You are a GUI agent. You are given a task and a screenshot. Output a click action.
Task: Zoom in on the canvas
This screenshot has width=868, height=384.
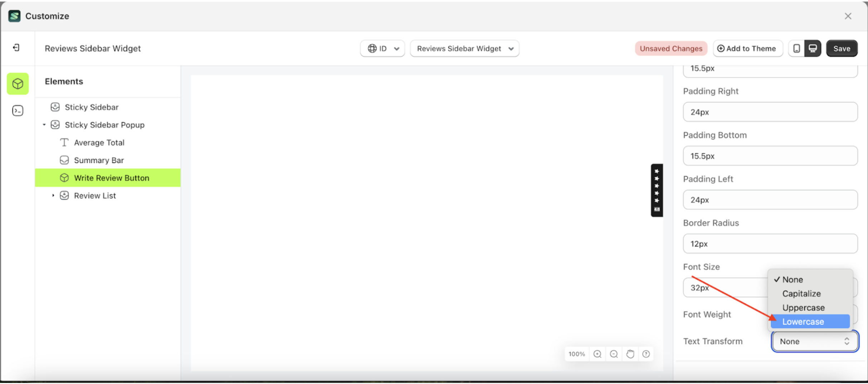point(597,354)
